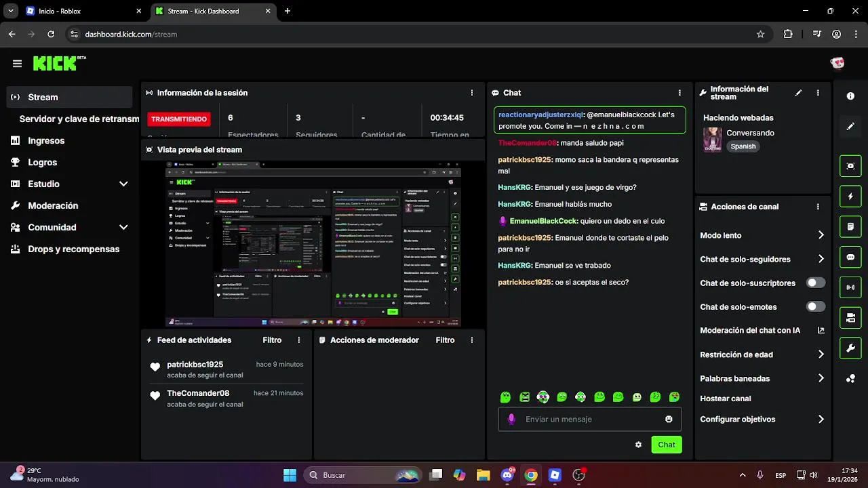868x488 pixels.
Task: Reload the page with browser refresh
Action: point(51,34)
